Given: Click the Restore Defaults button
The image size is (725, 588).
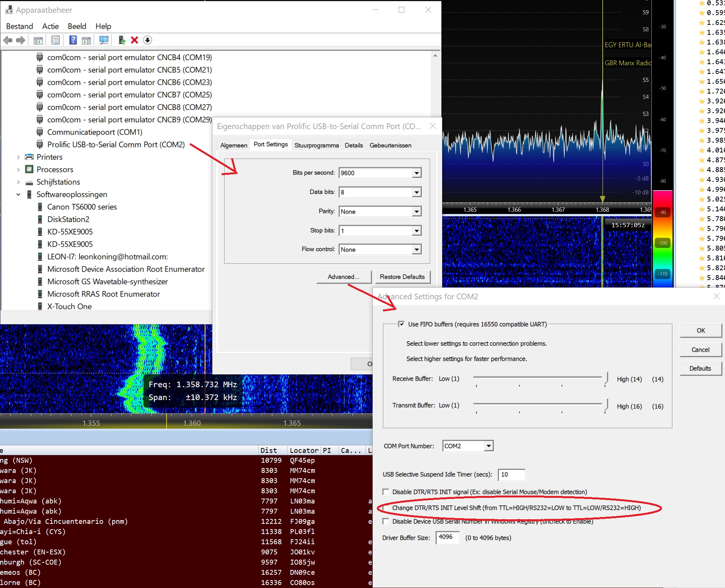Looking at the screenshot, I should point(402,277).
